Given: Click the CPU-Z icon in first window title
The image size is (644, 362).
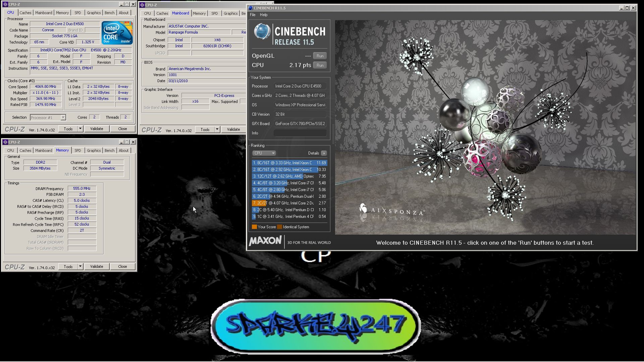Looking at the screenshot, I should (x=5, y=4).
